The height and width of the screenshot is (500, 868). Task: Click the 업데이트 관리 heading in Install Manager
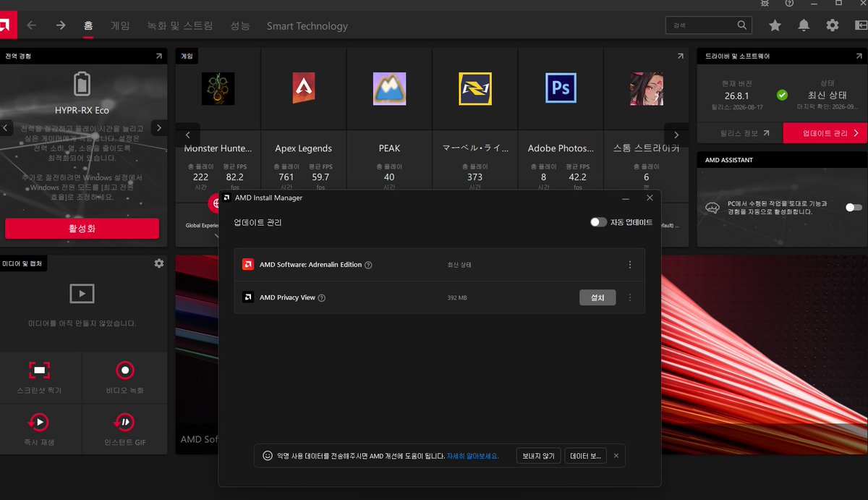(x=258, y=222)
